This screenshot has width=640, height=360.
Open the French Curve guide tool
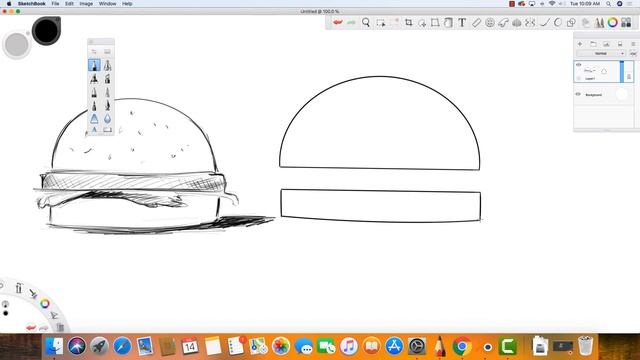(503, 23)
